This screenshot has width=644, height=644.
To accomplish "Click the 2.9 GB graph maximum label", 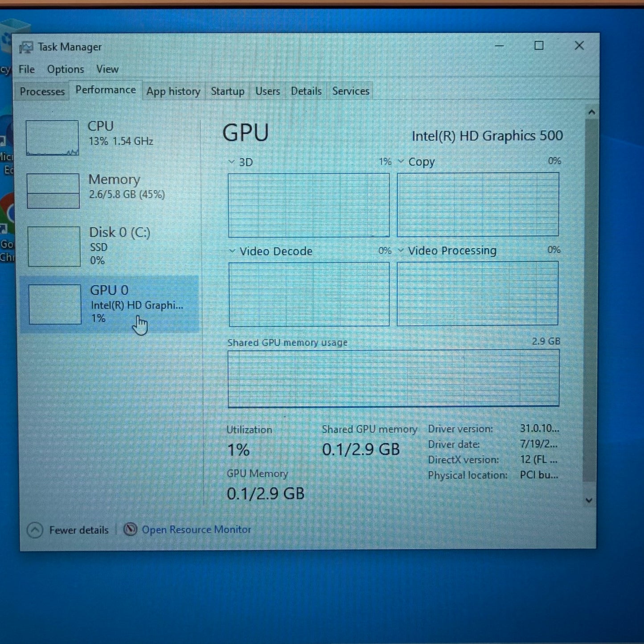I will coord(546,341).
